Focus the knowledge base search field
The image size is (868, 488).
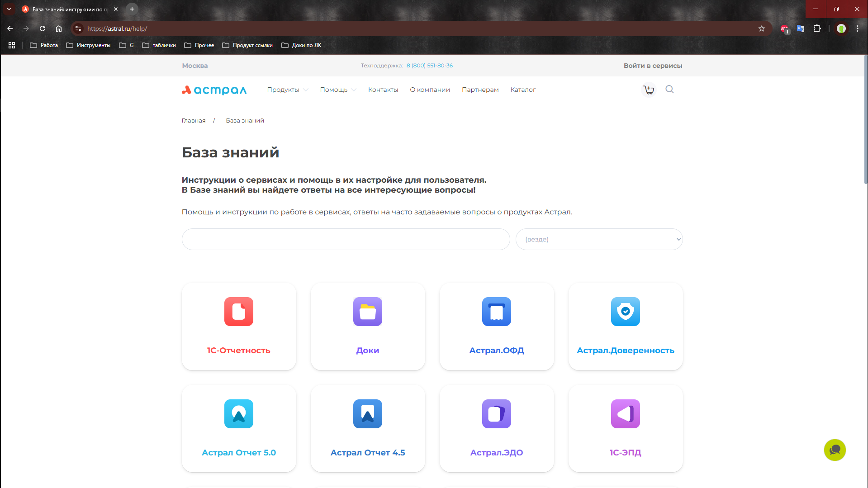[x=346, y=239]
